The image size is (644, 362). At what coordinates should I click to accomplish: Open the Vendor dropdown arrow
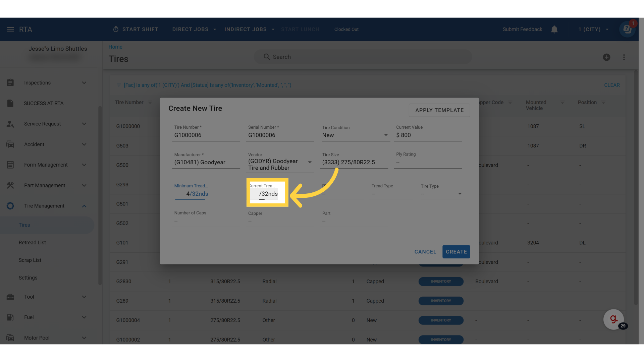[310, 162]
